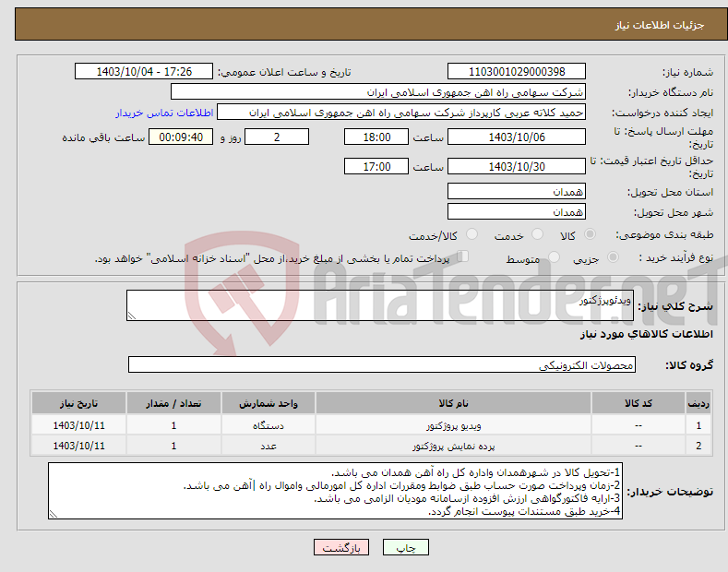Click the buyer organization name field
Viewport: 728px width, 572px height.
click(378, 92)
